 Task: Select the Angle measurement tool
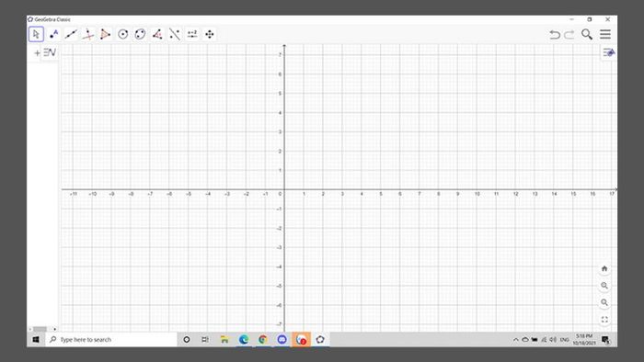pyautogui.click(x=157, y=34)
